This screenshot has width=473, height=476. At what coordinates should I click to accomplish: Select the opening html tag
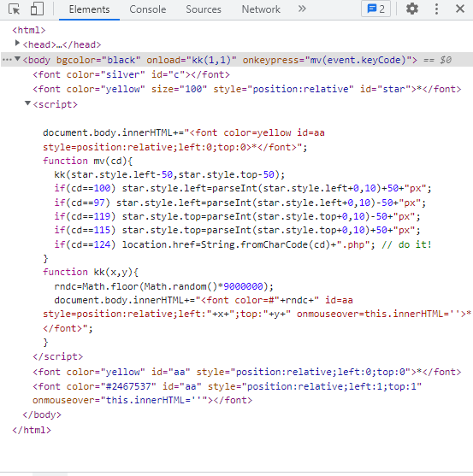click(29, 30)
